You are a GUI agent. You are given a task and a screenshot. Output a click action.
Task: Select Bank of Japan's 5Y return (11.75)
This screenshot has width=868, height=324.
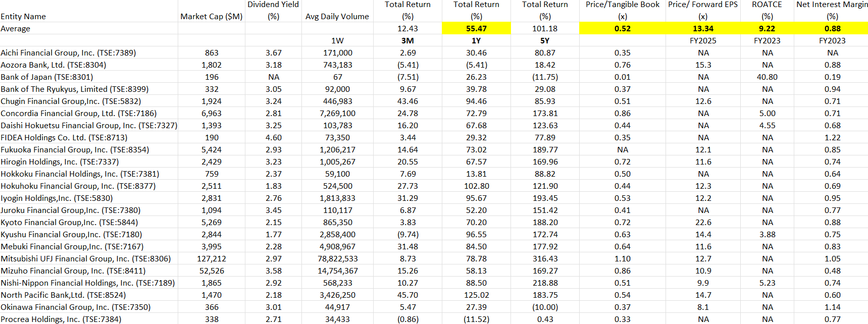click(545, 77)
